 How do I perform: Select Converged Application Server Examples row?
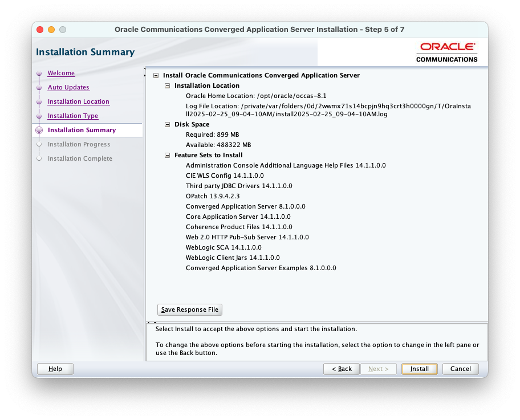click(261, 268)
